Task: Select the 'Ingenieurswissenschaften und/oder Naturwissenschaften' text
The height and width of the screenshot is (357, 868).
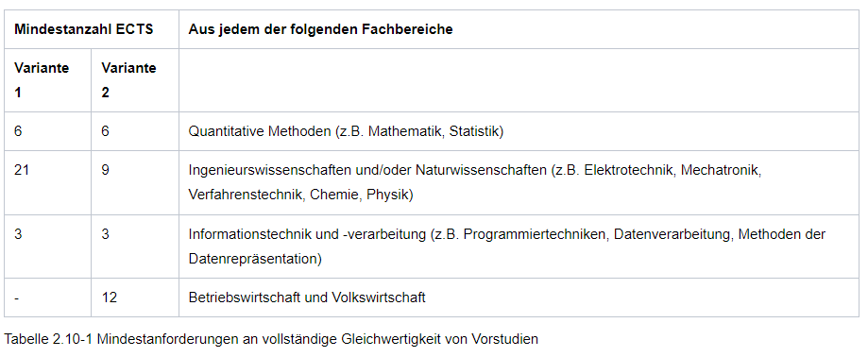Action: [367, 170]
